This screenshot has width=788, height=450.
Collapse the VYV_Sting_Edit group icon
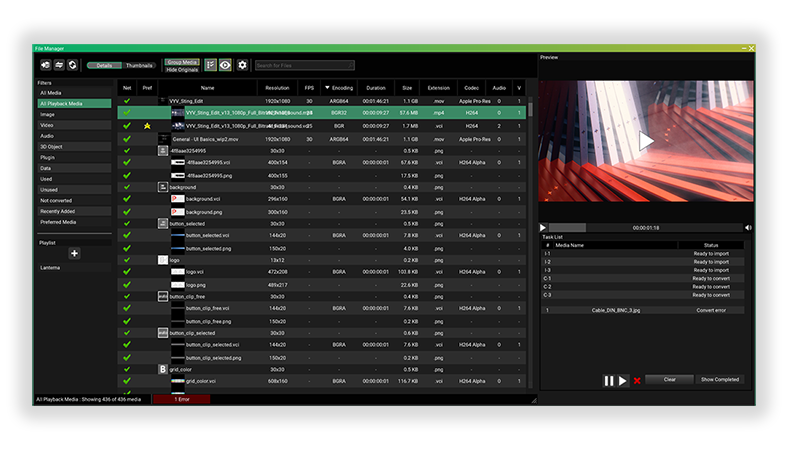(x=162, y=101)
